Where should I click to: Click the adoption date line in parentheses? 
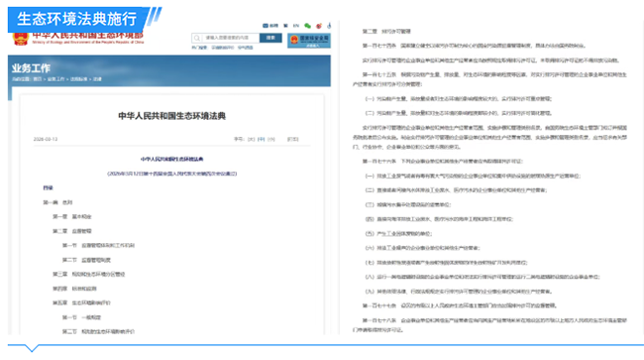pos(171,174)
